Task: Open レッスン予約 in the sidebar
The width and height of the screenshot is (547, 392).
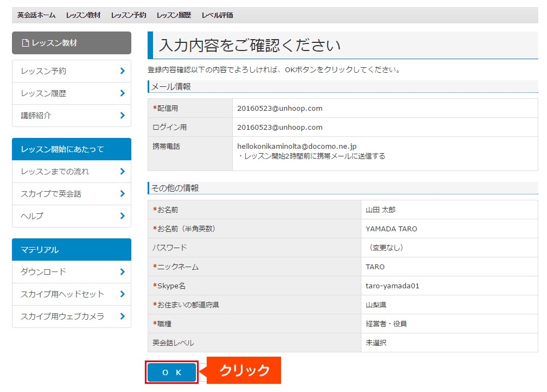Action: (72, 71)
